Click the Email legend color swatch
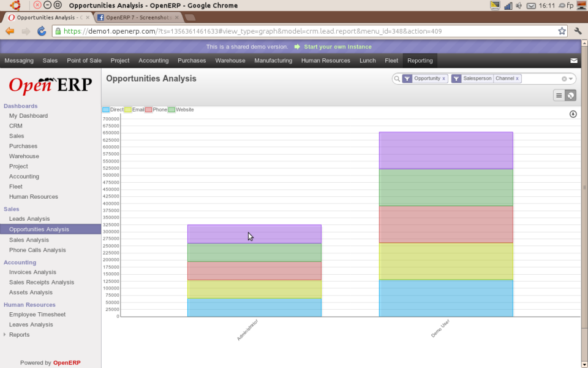This screenshot has height=368, width=588. [128, 110]
